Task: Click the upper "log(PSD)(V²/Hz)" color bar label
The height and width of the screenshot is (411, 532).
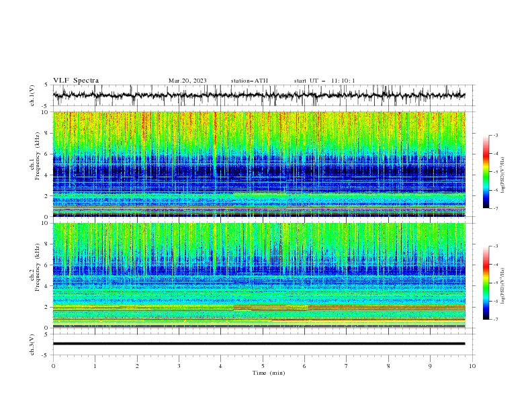Action: [503, 175]
